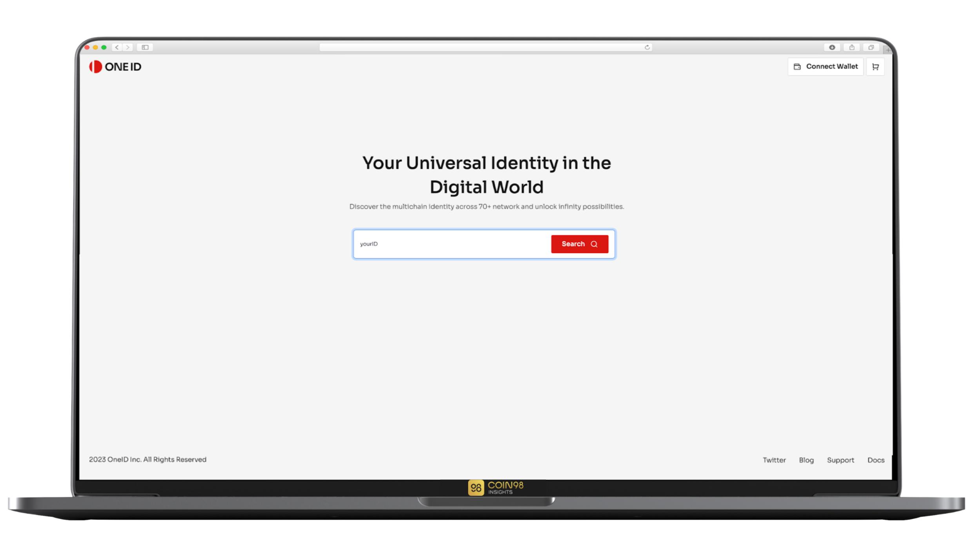Click the shopping cart icon
The image size is (980, 551).
(x=875, y=67)
